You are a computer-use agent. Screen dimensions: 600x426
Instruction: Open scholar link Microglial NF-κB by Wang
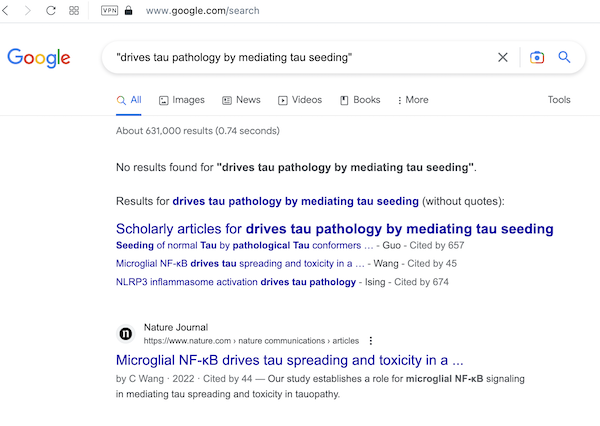240,264
